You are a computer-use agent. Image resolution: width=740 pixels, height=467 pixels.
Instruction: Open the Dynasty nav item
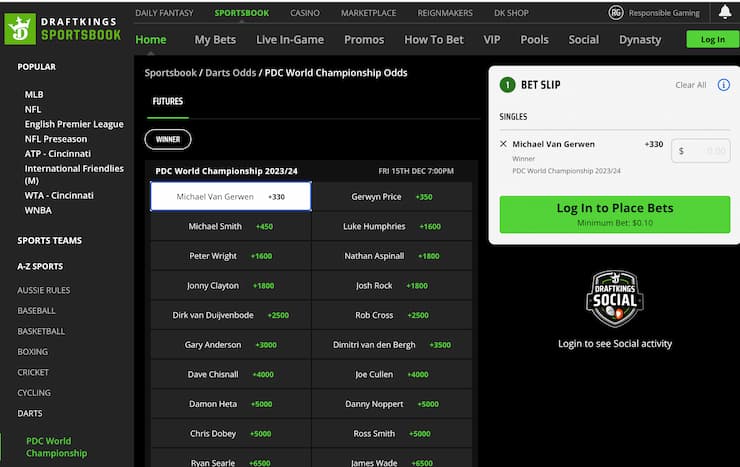(x=640, y=40)
